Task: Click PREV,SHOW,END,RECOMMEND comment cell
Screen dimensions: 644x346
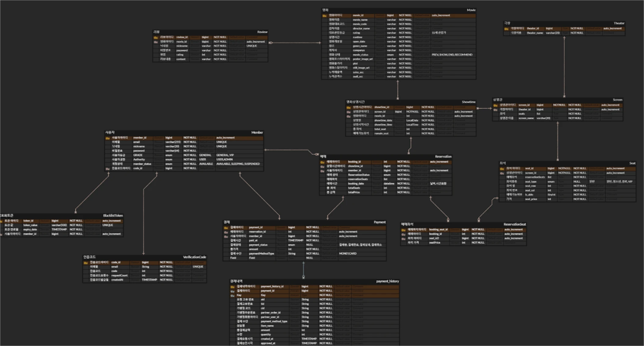Action: click(452, 55)
